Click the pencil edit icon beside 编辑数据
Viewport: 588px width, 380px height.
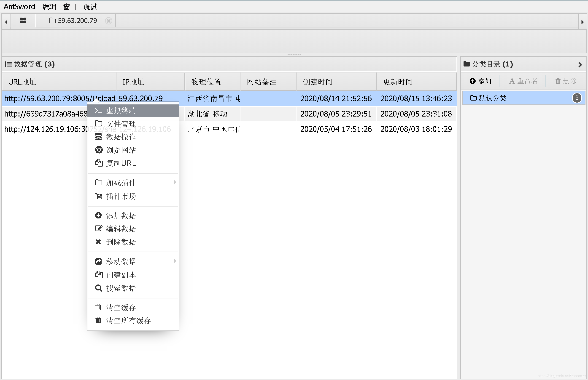pyautogui.click(x=99, y=228)
